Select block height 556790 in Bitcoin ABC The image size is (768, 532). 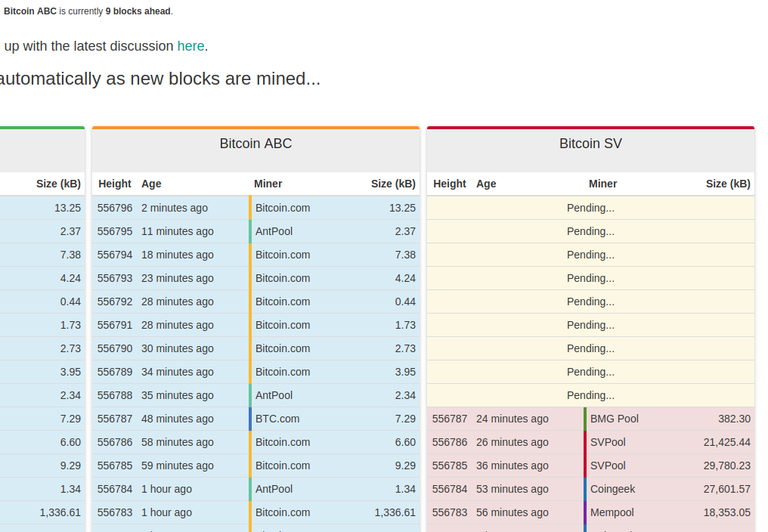pyautogui.click(x=115, y=349)
